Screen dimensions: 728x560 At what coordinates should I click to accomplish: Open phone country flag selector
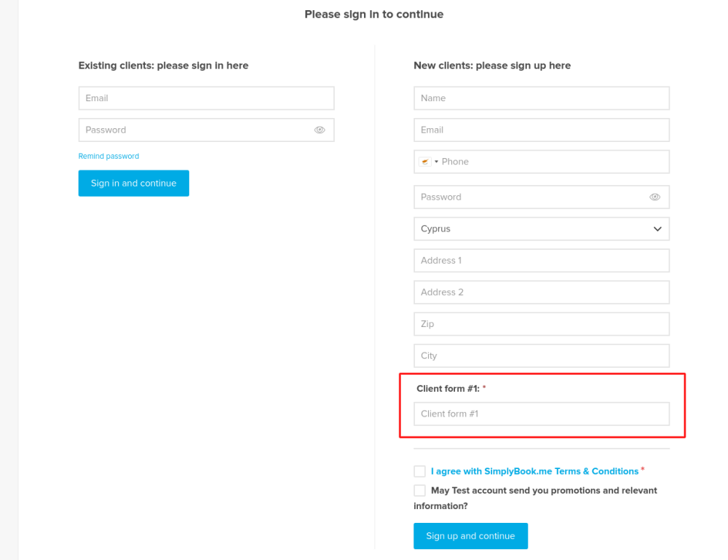(428, 162)
